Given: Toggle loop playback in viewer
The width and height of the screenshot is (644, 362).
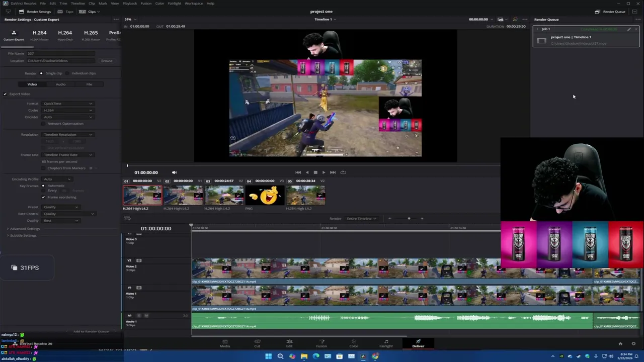Looking at the screenshot, I should [x=343, y=172].
